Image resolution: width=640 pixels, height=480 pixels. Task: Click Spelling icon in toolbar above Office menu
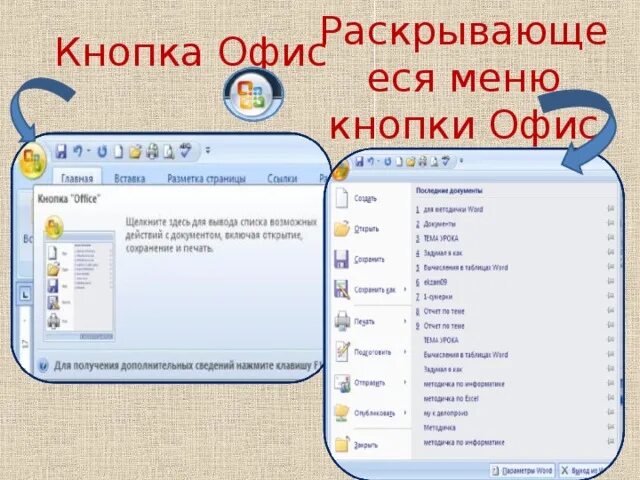pyautogui.click(x=446, y=161)
